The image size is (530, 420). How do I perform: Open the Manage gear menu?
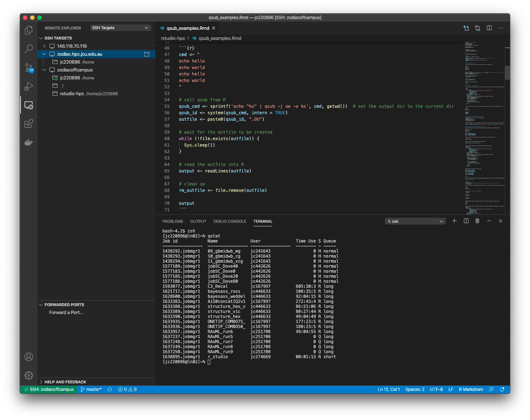pyautogui.click(x=29, y=375)
